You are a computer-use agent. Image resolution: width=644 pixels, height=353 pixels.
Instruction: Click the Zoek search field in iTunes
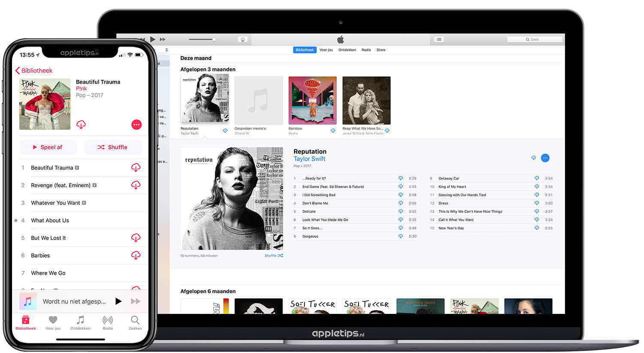coord(535,40)
